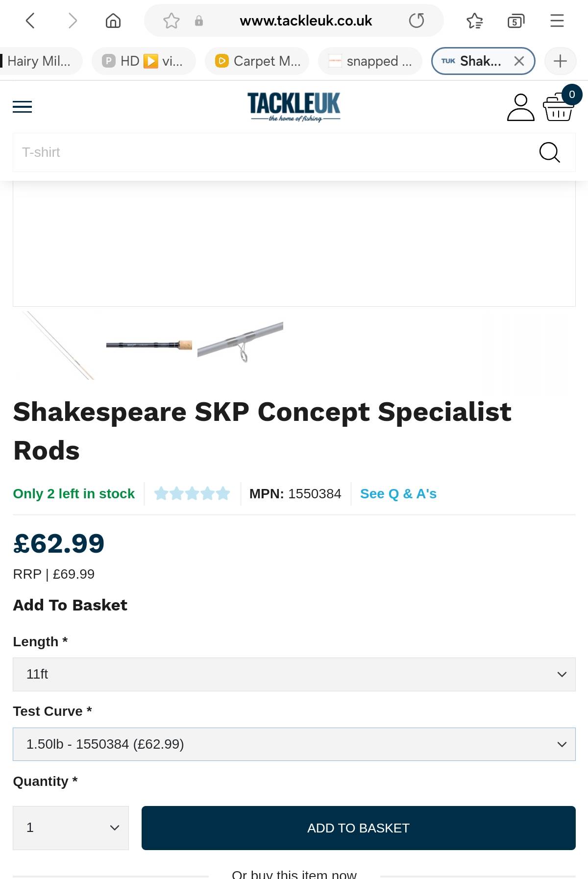Switch to the snapped ... tab
The width and height of the screenshot is (588, 879).
[x=370, y=61]
